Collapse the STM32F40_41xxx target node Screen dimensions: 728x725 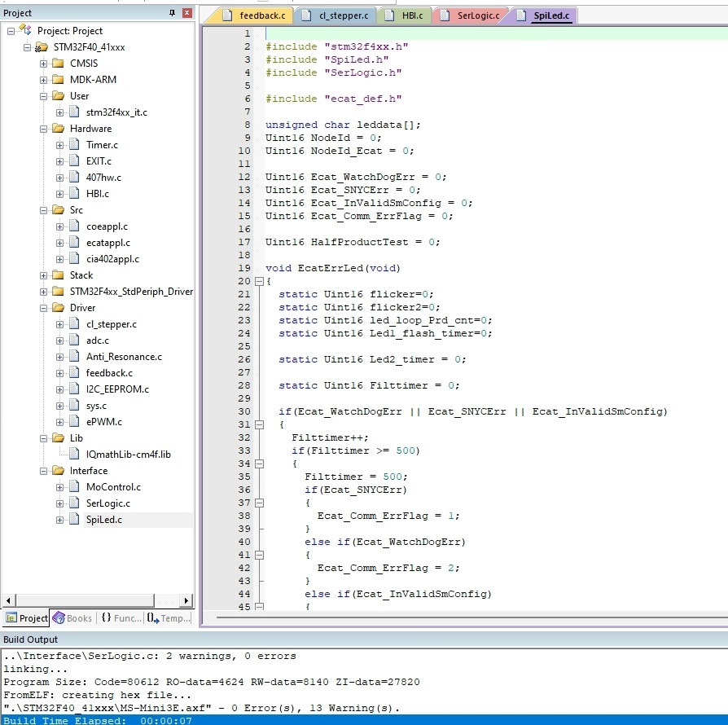coord(27,47)
